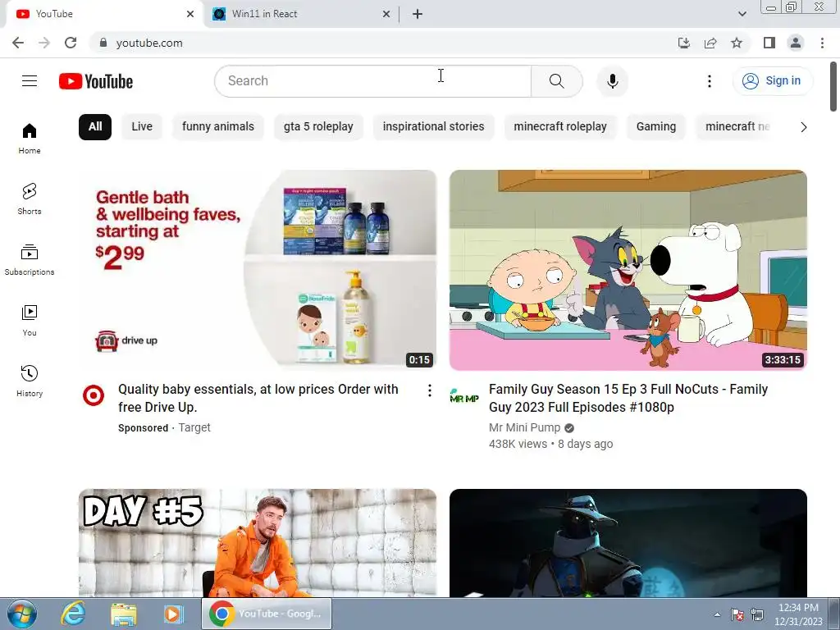This screenshot has width=840, height=630.
Task: Go to Home in the sidebar
Action: [x=30, y=138]
